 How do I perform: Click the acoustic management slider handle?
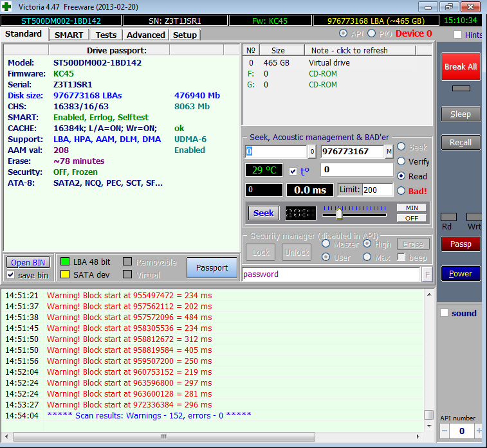pos(338,213)
